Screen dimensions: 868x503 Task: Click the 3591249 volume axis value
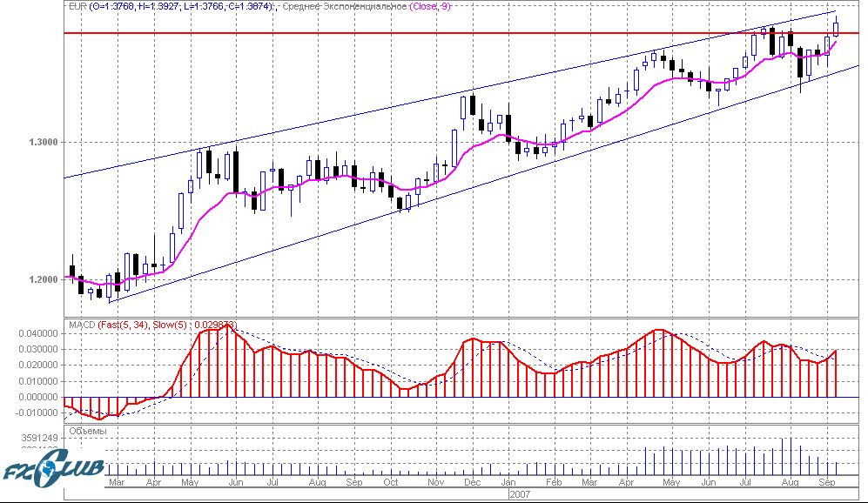point(39,439)
